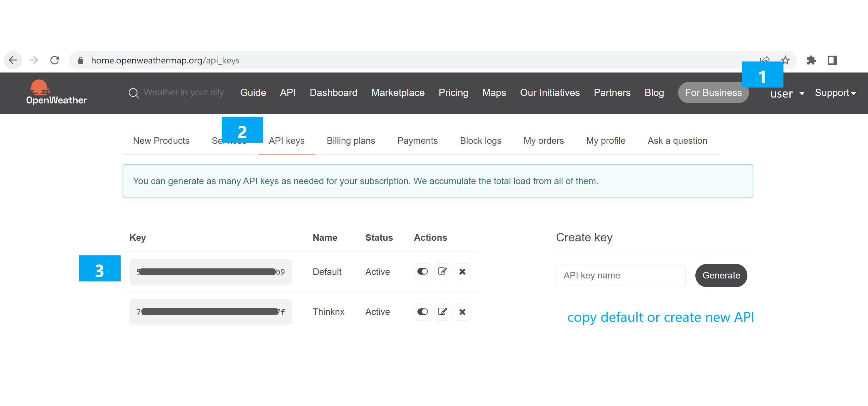Toggle the Default key active switch
Image resolution: width=868 pixels, height=406 pixels.
422,271
